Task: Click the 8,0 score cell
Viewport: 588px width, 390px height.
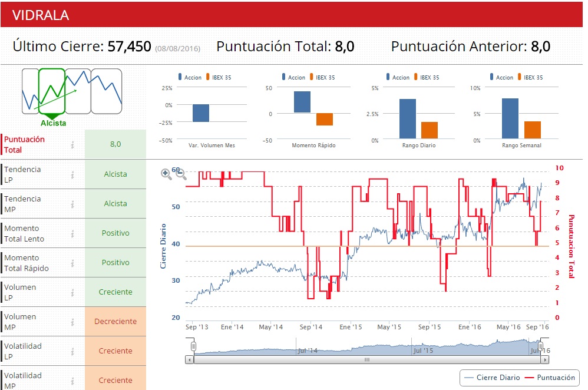Action: 115,144
